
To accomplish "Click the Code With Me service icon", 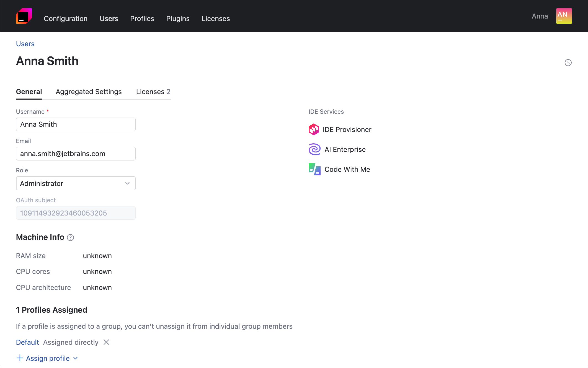I will tap(314, 169).
